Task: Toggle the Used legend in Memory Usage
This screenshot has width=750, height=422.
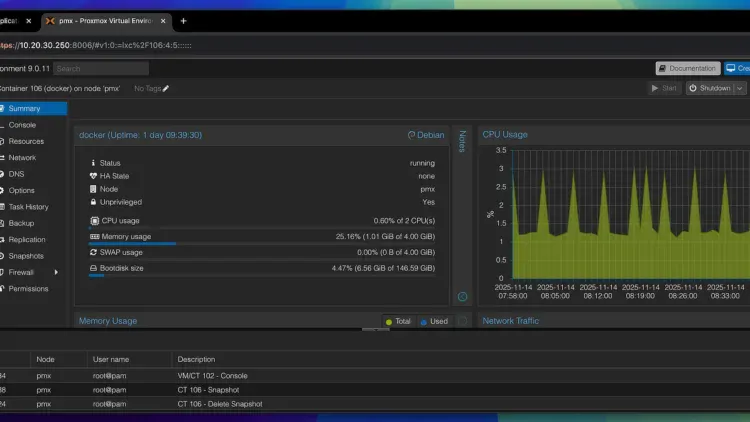Action: point(434,321)
